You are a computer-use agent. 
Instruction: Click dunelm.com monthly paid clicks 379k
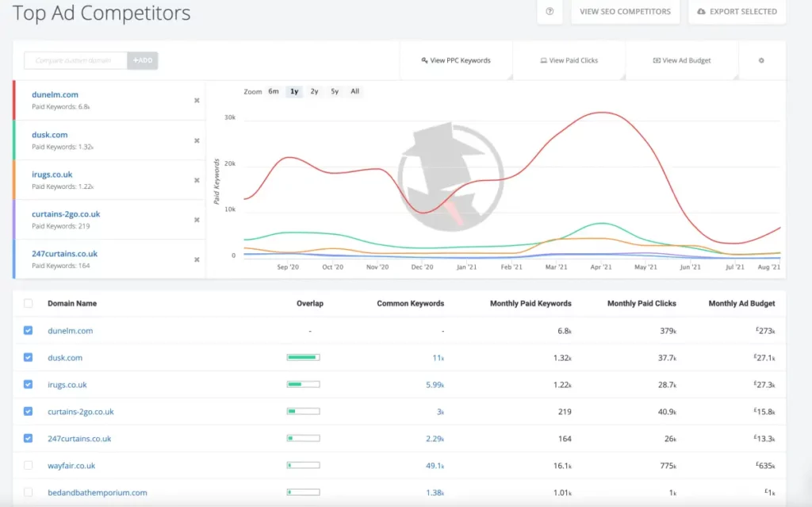click(x=668, y=331)
